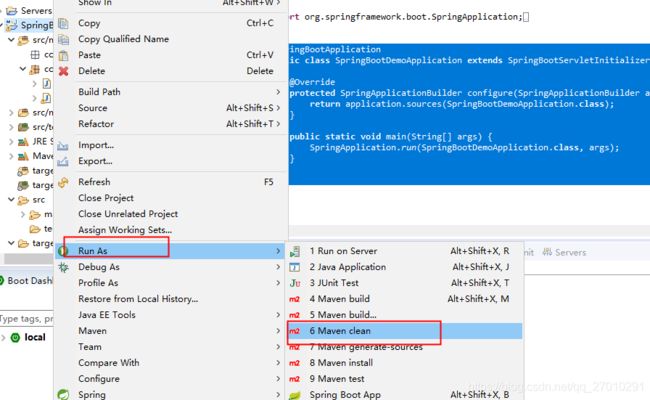650x400 pixels.
Task: Click the Maven Dependencies library icon
Action: coord(23,156)
